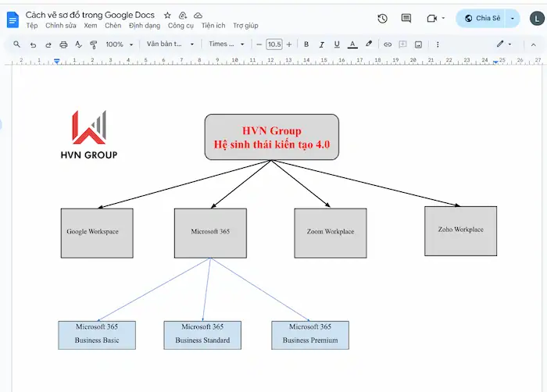Viewport: 547px width, 392px height.
Task: Open the comments panel icon
Action: click(x=406, y=18)
